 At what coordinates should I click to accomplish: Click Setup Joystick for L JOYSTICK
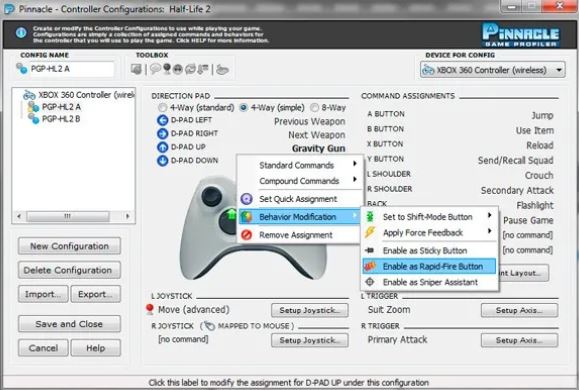[x=310, y=310]
